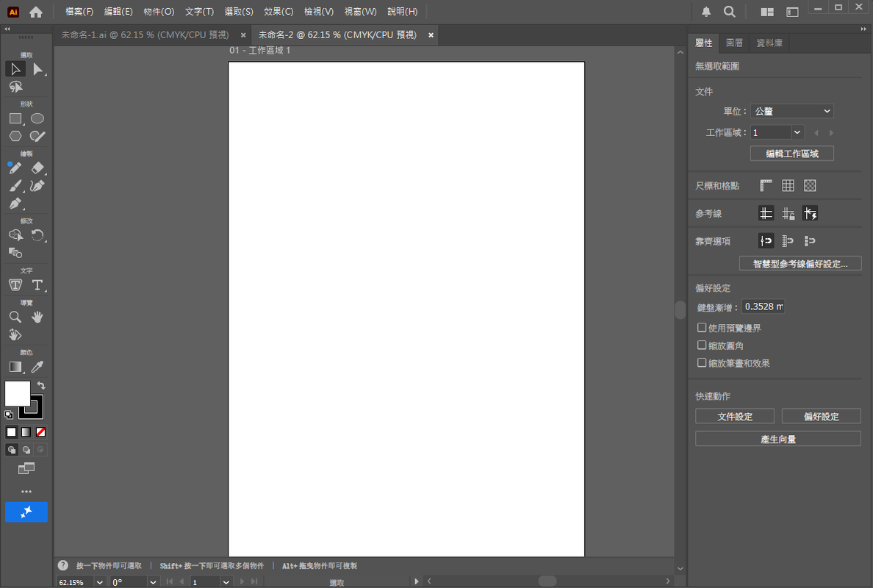The height and width of the screenshot is (588, 873).
Task: Toggle lock guides icon
Action: click(x=788, y=213)
